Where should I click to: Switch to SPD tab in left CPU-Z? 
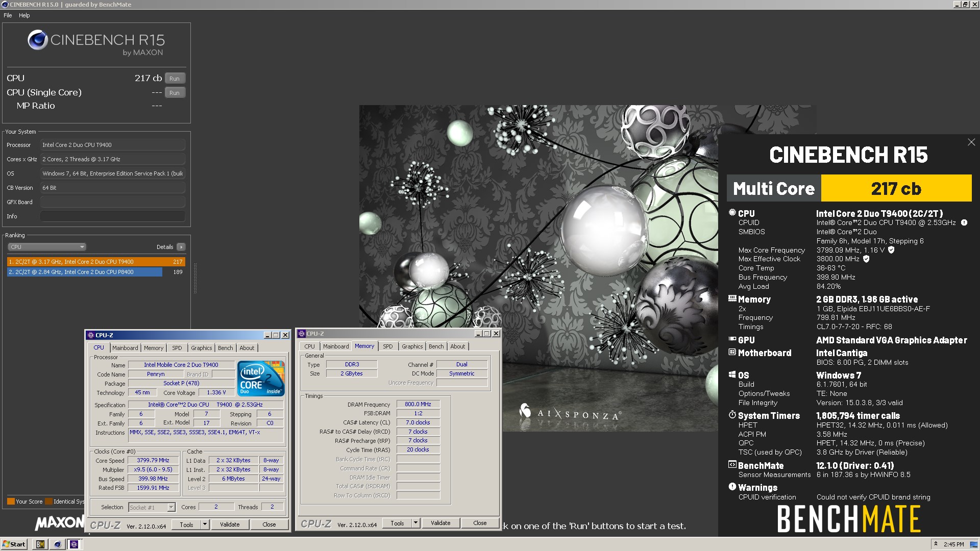tap(177, 348)
